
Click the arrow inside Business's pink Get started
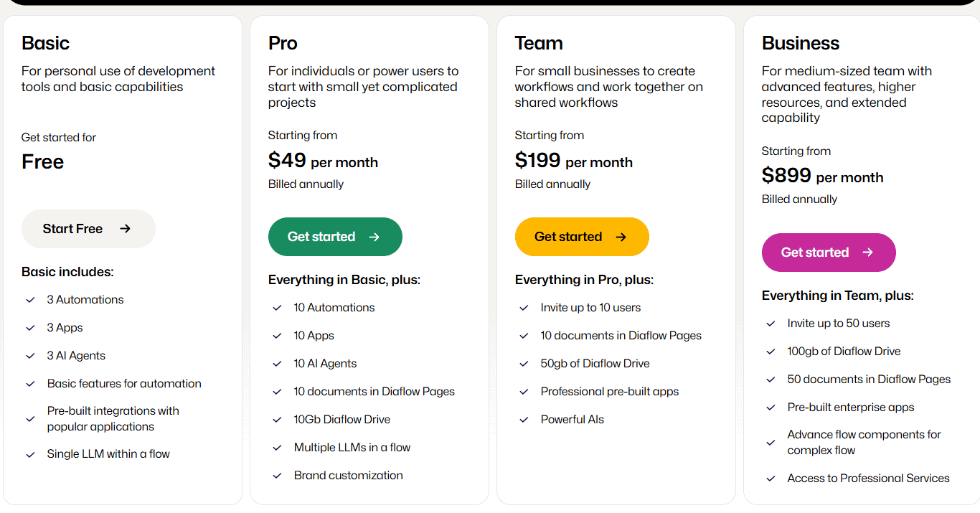[x=867, y=253]
